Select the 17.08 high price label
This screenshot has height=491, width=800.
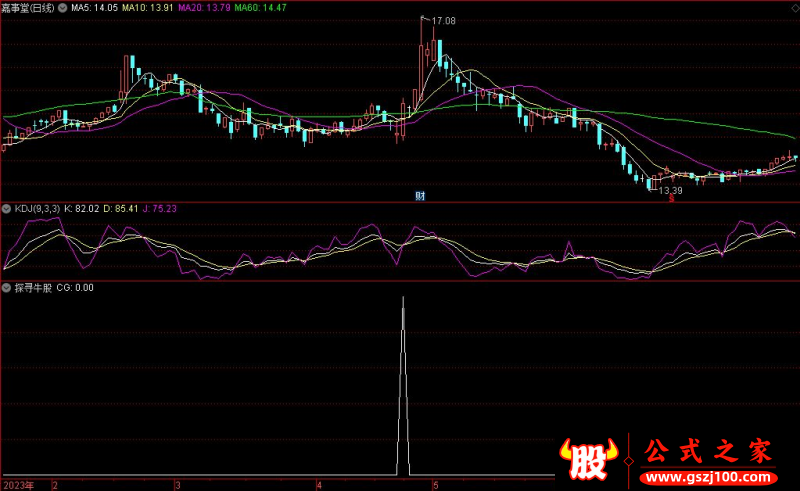443,20
